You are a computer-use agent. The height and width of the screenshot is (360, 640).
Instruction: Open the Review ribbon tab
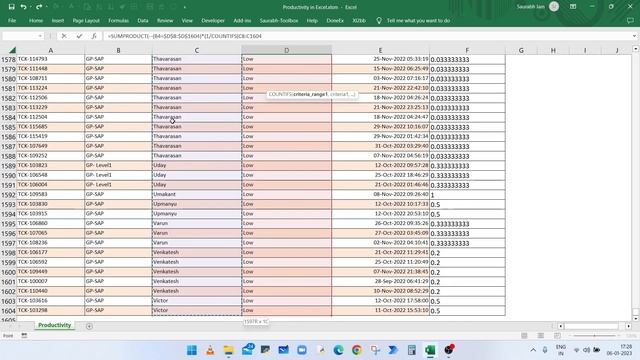click(x=165, y=20)
